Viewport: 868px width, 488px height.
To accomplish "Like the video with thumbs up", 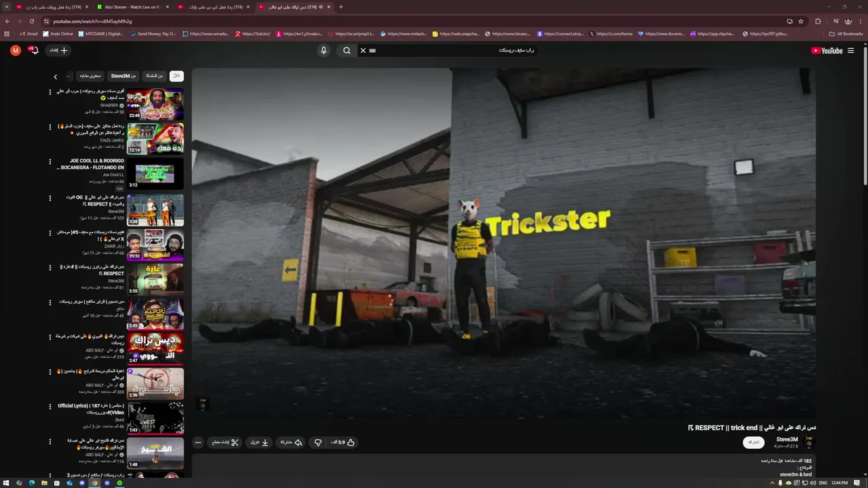I will pyautogui.click(x=343, y=442).
